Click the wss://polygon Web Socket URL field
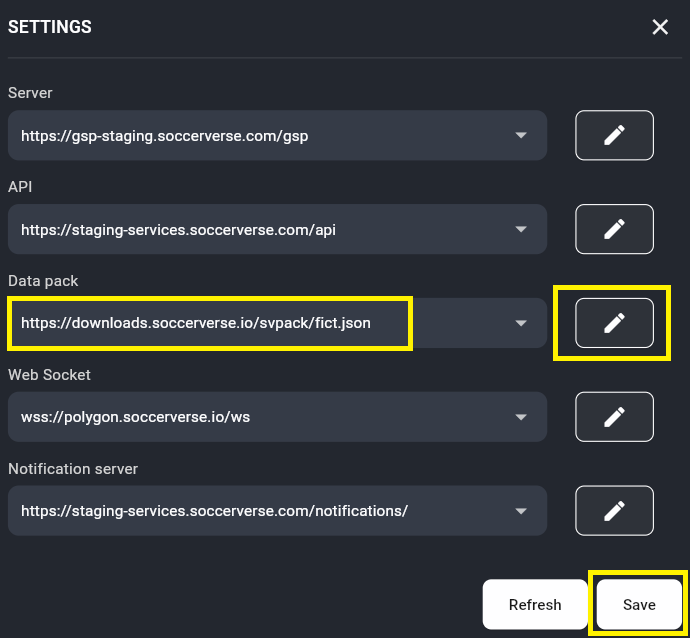 tap(135, 417)
